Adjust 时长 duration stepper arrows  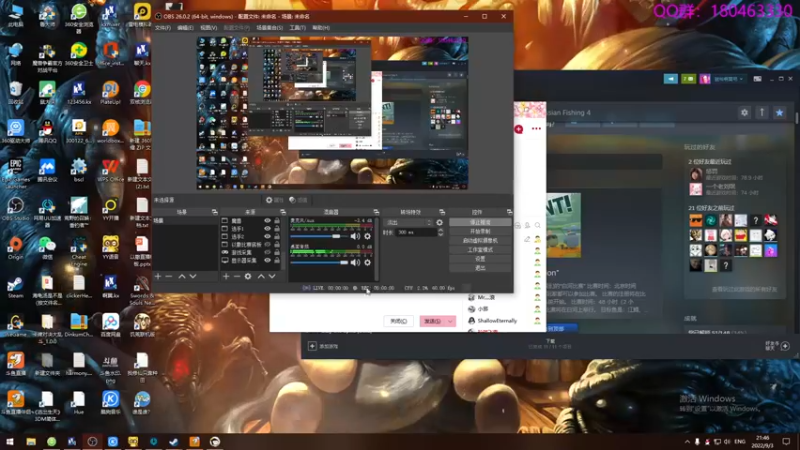[x=441, y=232]
